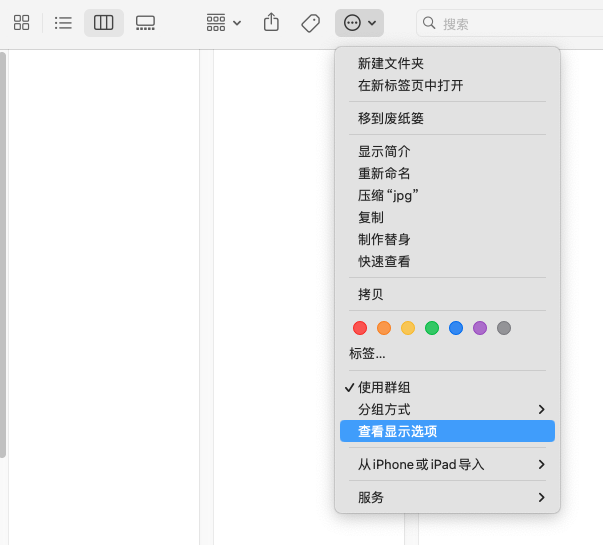
Task: Switch to gallery view
Action: coord(145,22)
